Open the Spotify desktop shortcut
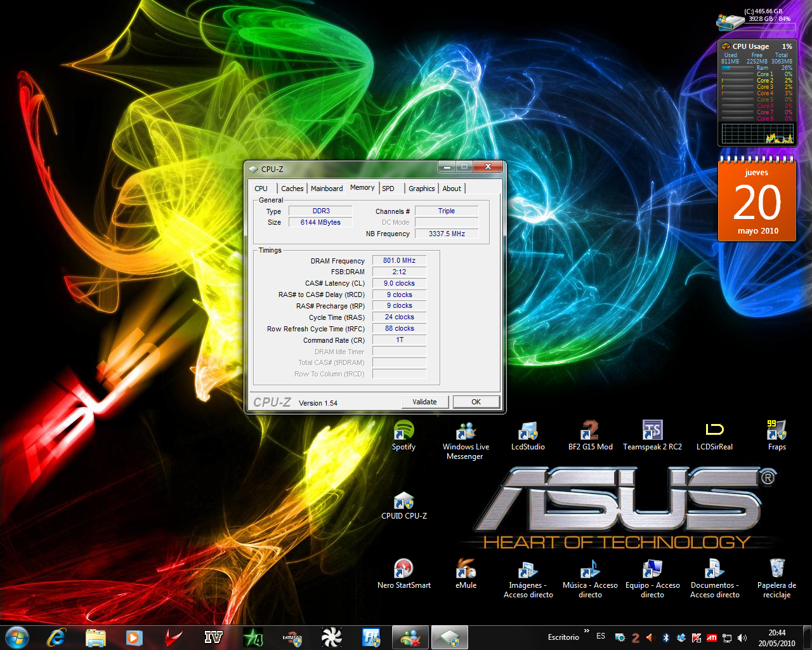The image size is (812, 650). point(403,435)
